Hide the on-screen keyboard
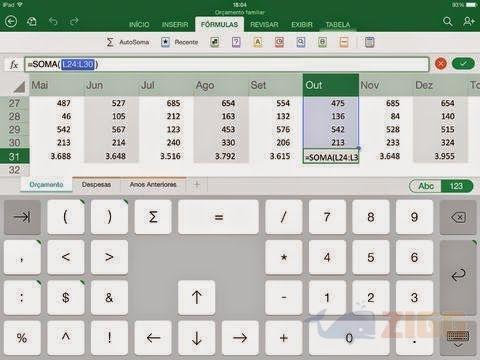480x360 pixels. pyautogui.click(x=458, y=338)
